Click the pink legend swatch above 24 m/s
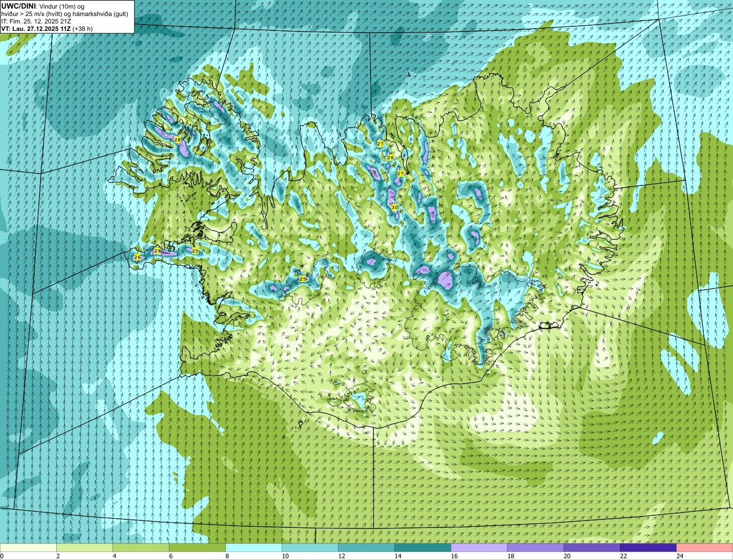This screenshot has width=733, height=560. click(x=705, y=547)
